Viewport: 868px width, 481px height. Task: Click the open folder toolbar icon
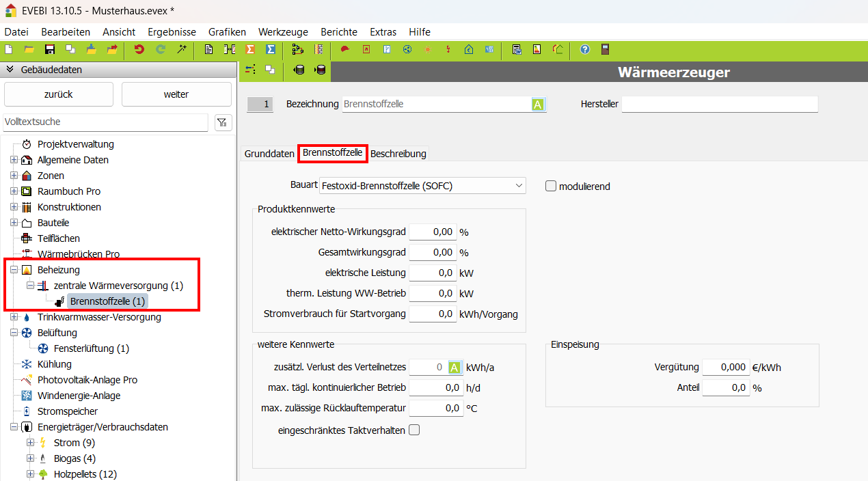pyautogui.click(x=29, y=49)
